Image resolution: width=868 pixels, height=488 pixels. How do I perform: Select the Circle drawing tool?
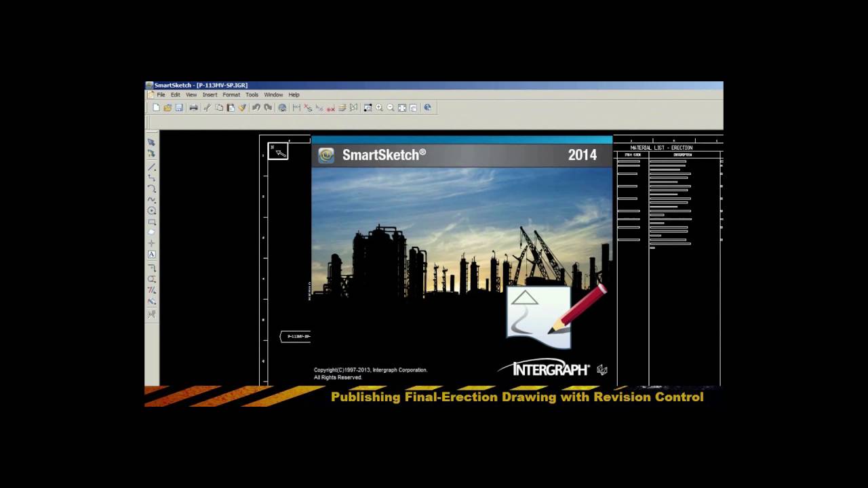pos(151,211)
